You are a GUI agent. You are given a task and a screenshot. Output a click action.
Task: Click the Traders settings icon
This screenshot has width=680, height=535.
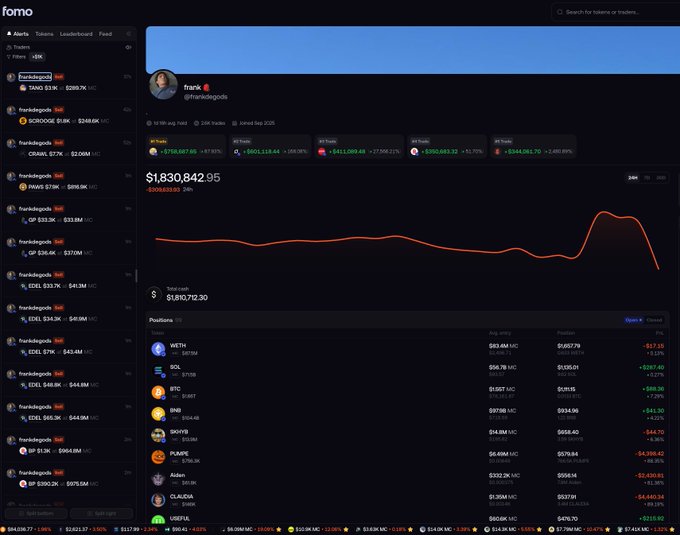point(128,47)
